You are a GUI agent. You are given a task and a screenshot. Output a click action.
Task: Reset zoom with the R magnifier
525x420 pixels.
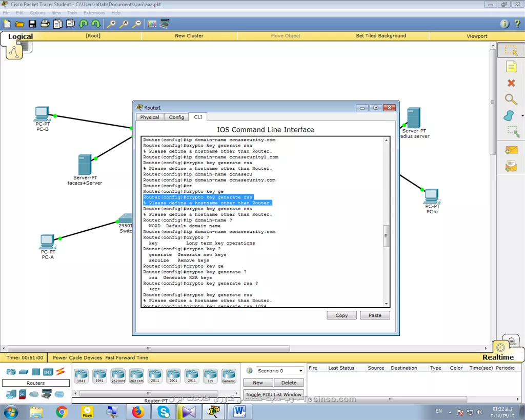[x=124, y=24]
